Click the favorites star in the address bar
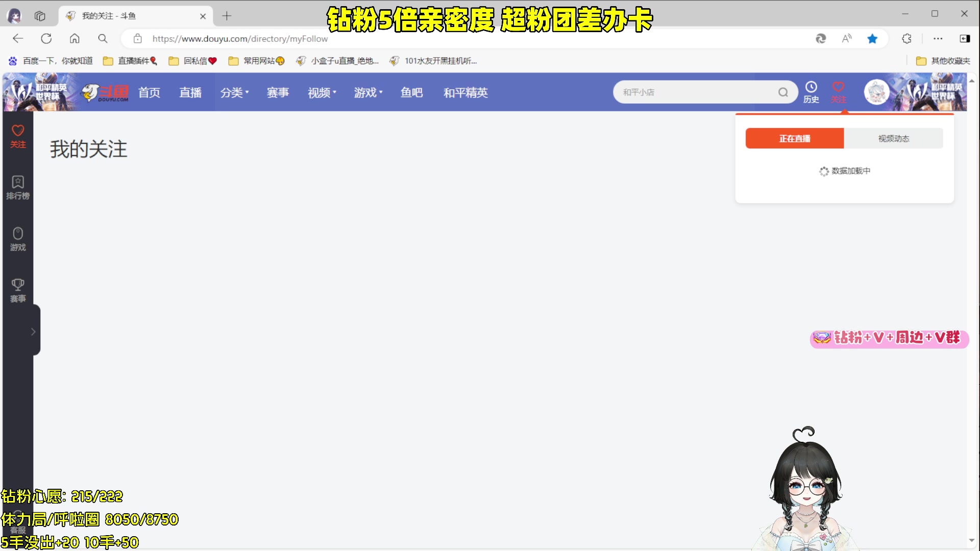 click(x=872, y=38)
